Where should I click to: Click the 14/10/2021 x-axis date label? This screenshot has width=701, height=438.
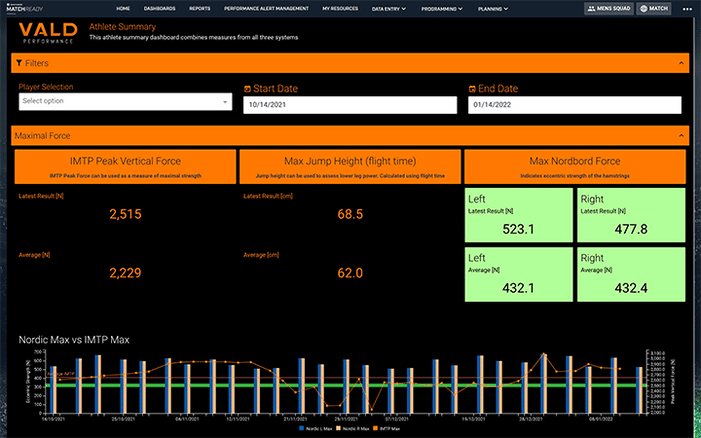click(53, 419)
